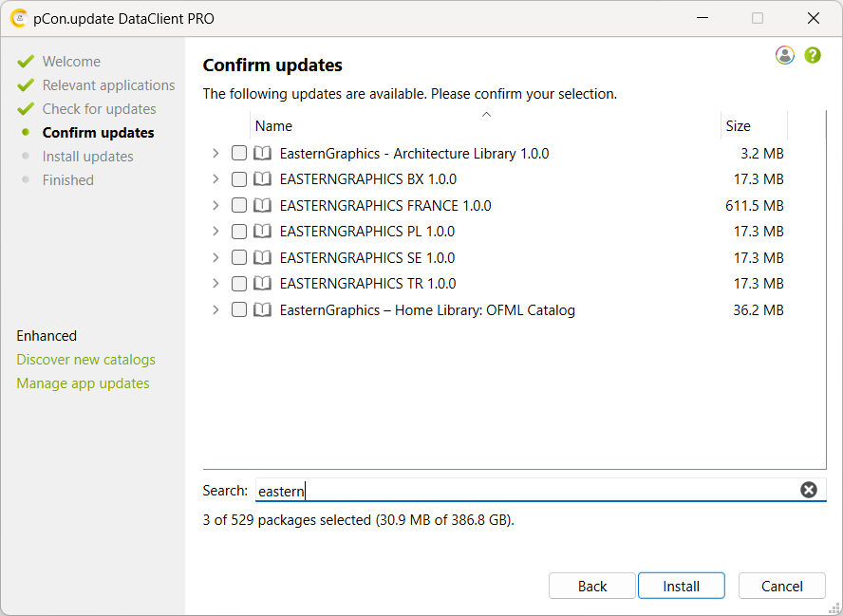The height and width of the screenshot is (616, 843).
Task: Check the EASTERNGRAPHICS PL 1.0.0 checkbox
Action: pos(239,232)
